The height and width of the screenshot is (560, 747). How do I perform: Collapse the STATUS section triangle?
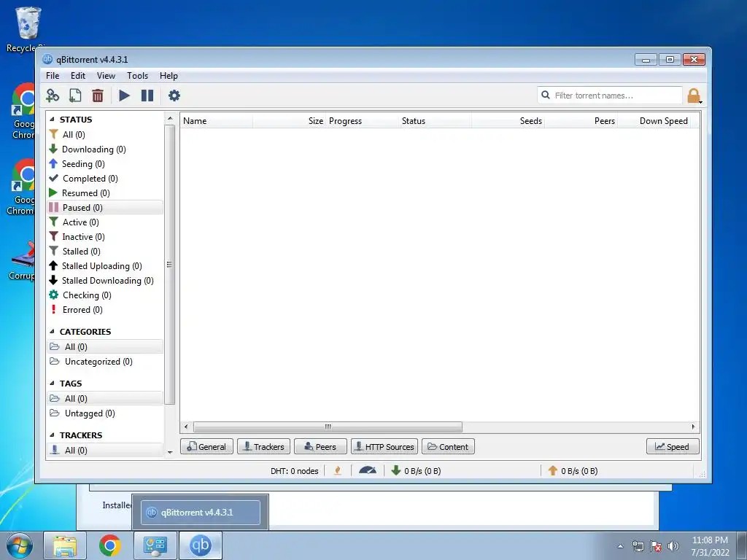click(x=52, y=120)
